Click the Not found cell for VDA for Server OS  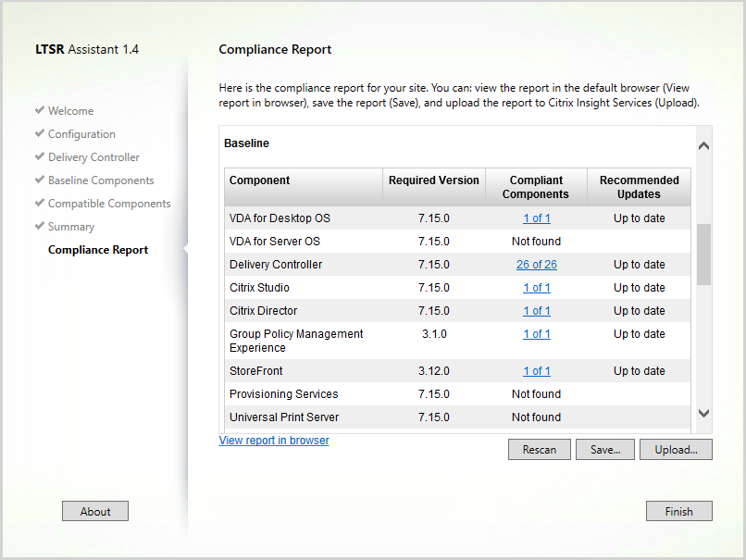536,242
